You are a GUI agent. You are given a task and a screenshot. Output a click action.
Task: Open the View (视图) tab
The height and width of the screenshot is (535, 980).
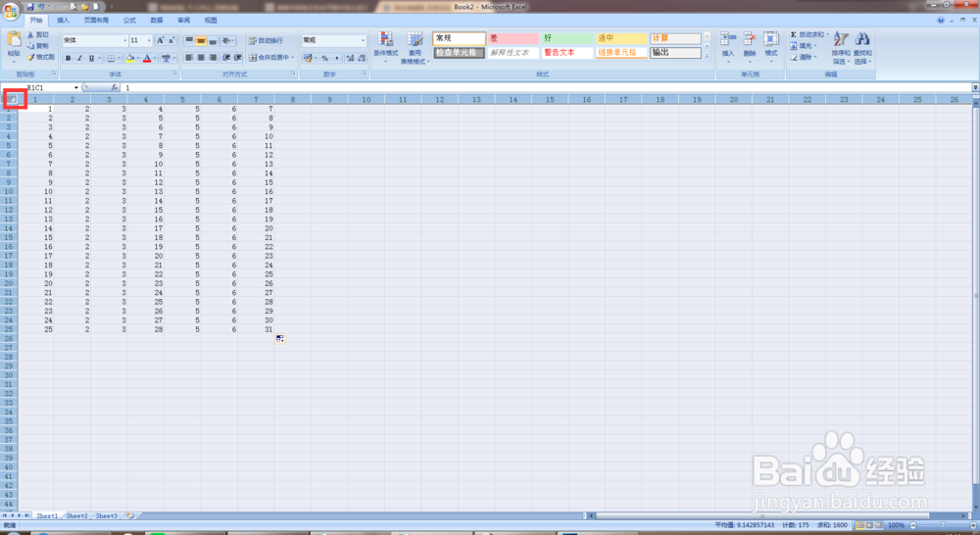point(211,20)
